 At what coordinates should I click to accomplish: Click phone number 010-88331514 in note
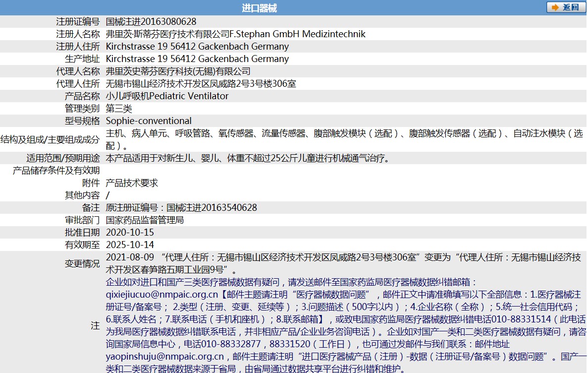521,319
